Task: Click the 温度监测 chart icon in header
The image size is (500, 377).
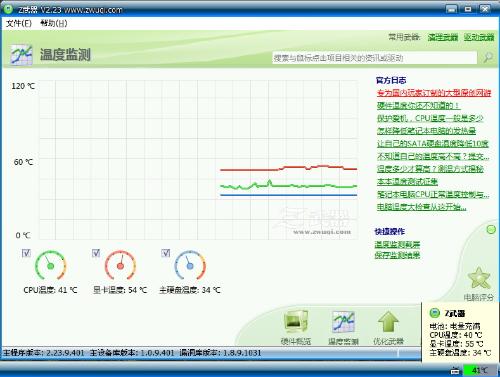Action: (x=21, y=54)
